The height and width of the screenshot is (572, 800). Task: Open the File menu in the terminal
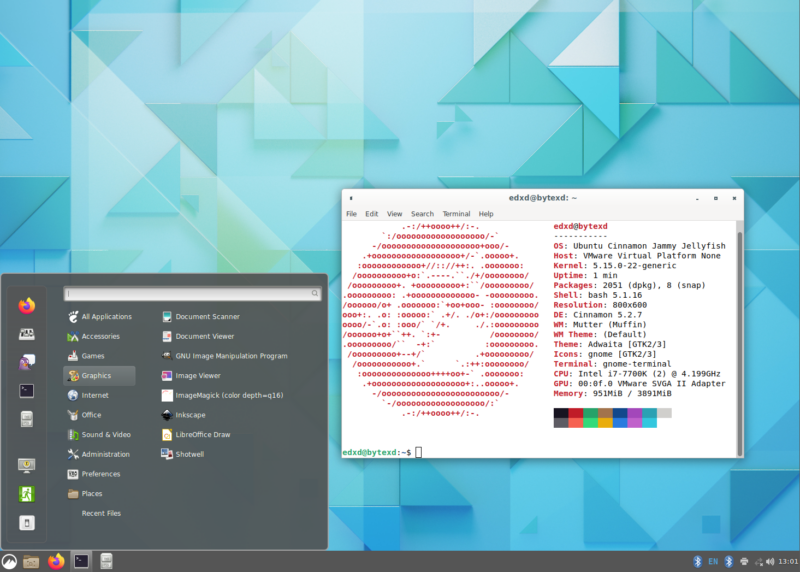tap(352, 214)
